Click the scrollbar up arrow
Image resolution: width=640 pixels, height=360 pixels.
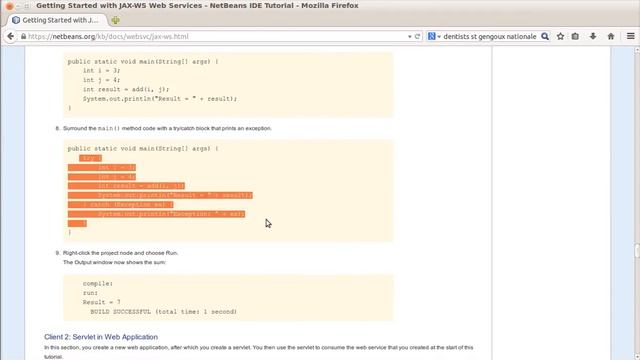637,50
